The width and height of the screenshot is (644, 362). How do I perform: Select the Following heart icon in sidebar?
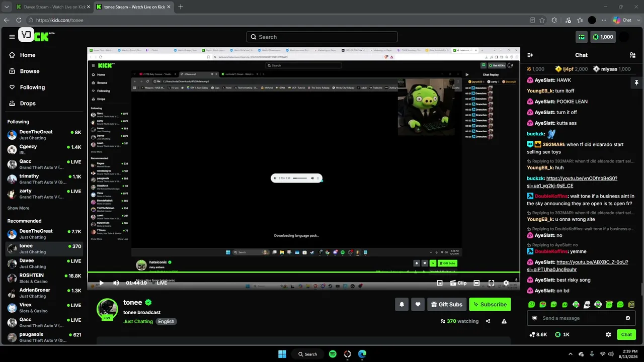click(x=12, y=87)
